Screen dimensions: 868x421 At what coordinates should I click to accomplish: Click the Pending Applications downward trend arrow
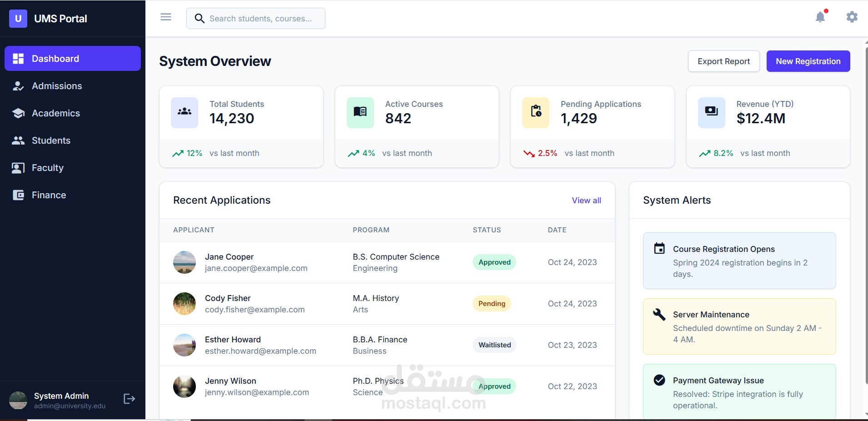click(x=529, y=154)
